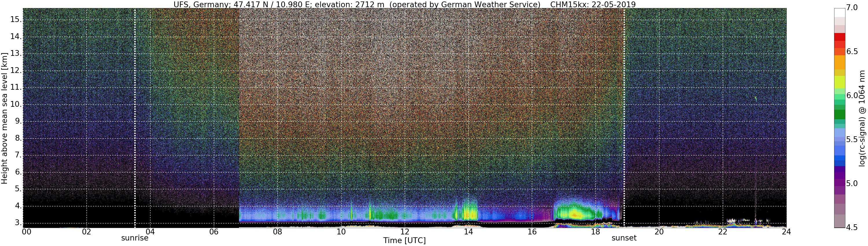868x246 pixels.
Task: Click the '10.' height axis tick label
Action: tap(16, 104)
